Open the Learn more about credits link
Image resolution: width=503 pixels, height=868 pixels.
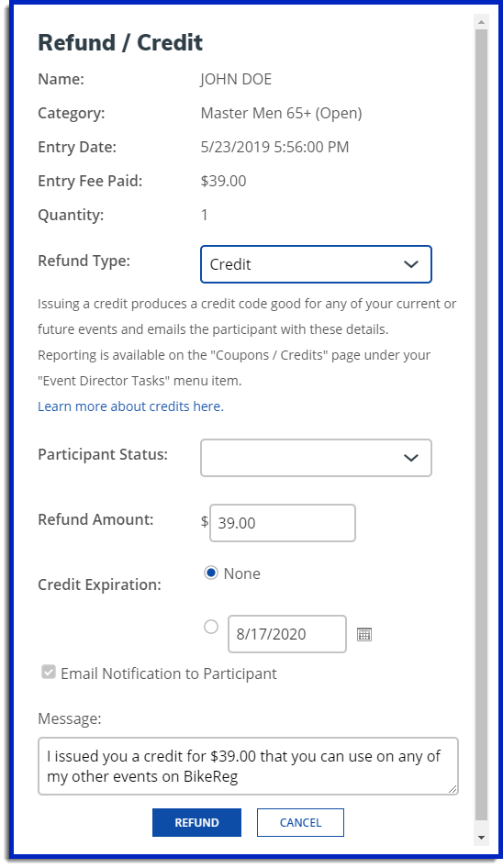130,406
